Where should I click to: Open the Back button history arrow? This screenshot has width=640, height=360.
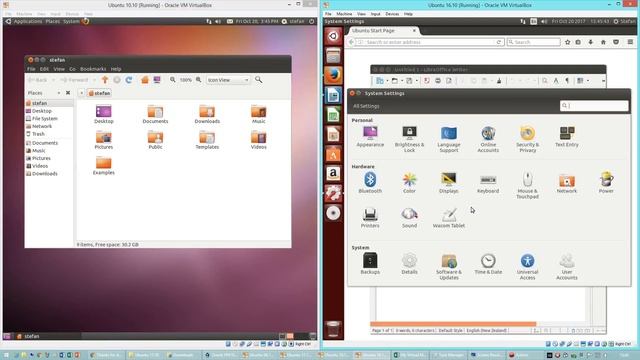pos(53,80)
